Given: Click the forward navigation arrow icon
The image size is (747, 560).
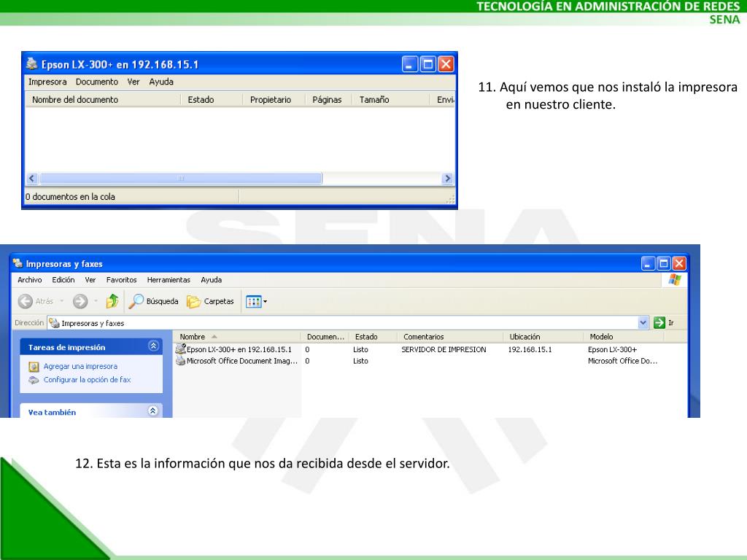Looking at the screenshot, I should tap(80, 301).
